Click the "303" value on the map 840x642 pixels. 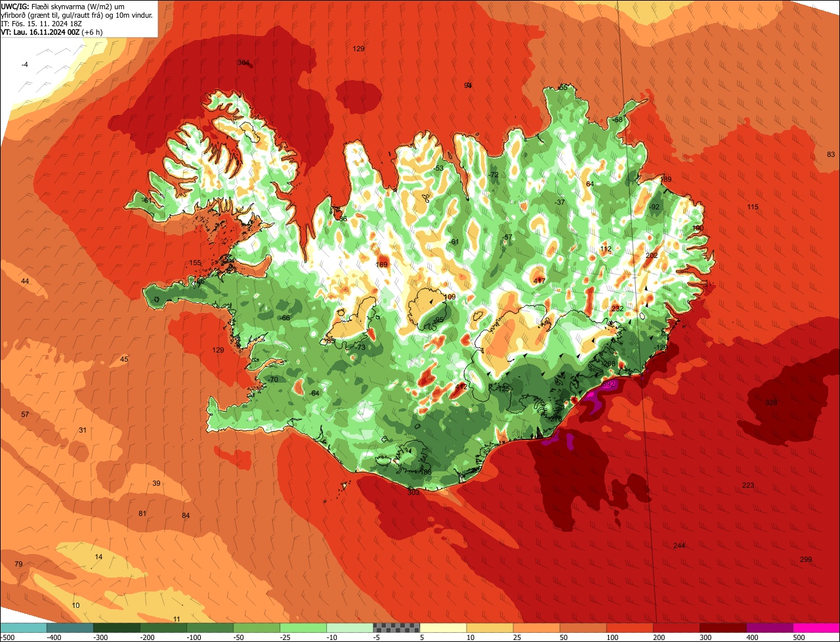point(413,492)
